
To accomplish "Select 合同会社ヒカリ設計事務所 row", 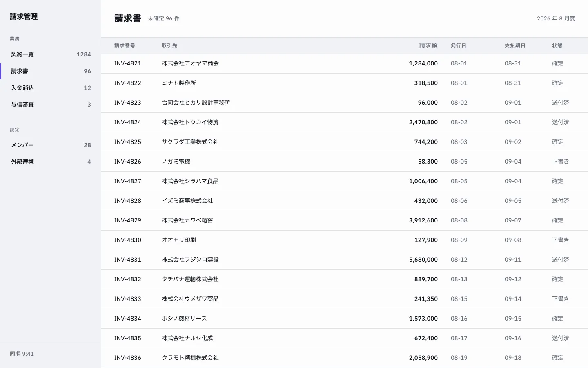I will tap(345, 103).
